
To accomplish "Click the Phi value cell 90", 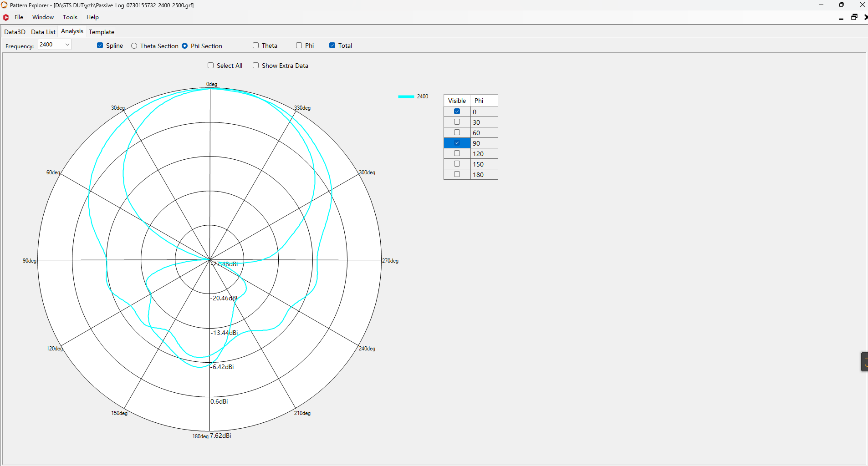I will coord(484,143).
